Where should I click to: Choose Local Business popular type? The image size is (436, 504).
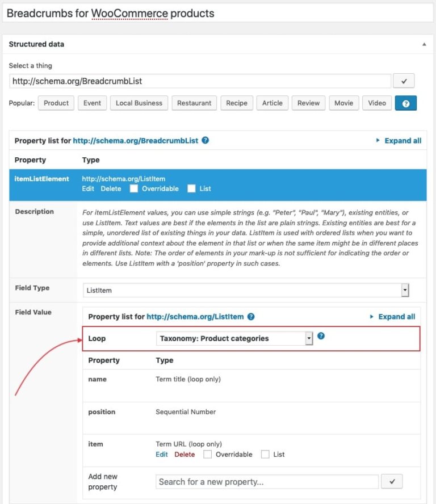click(139, 103)
